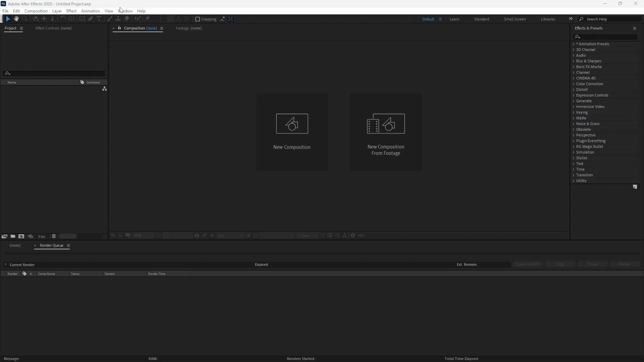
Task: Click the Project panel search field
Action: (x=54, y=73)
